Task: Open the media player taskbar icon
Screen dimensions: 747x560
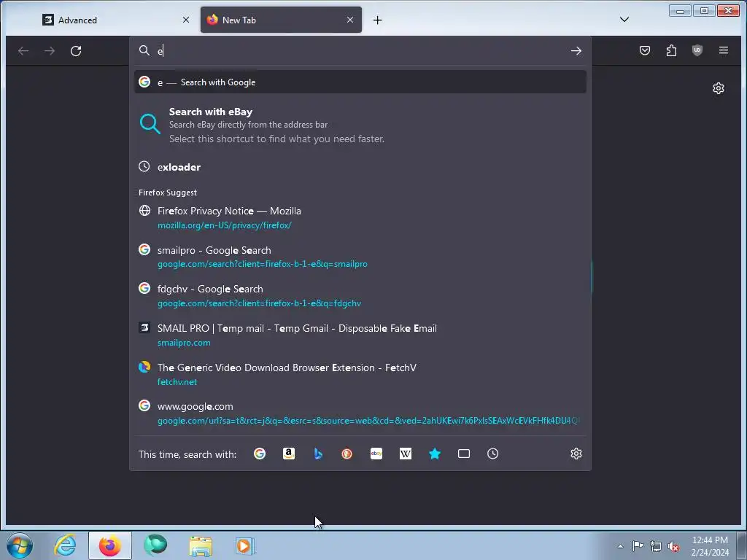Action: pyautogui.click(x=245, y=545)
